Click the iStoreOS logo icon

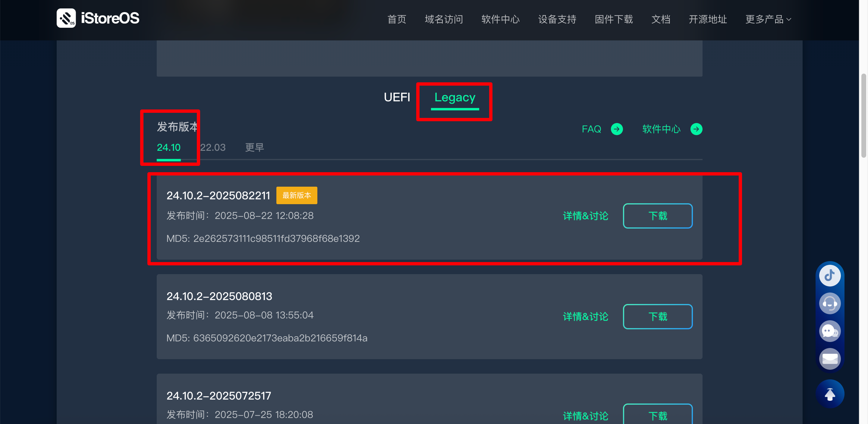tap(66, 18)
